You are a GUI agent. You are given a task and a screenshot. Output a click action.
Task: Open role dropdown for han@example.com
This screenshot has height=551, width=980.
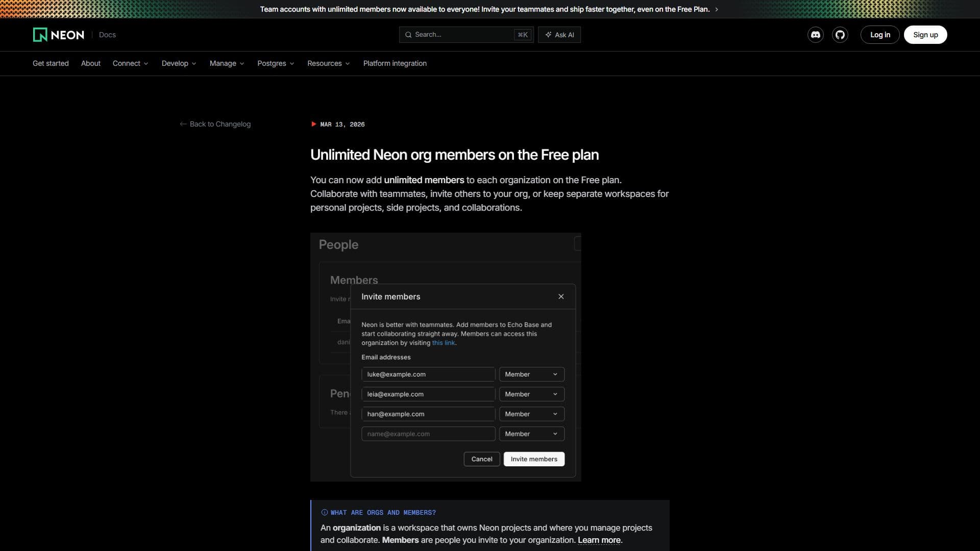tap(532, 414)
